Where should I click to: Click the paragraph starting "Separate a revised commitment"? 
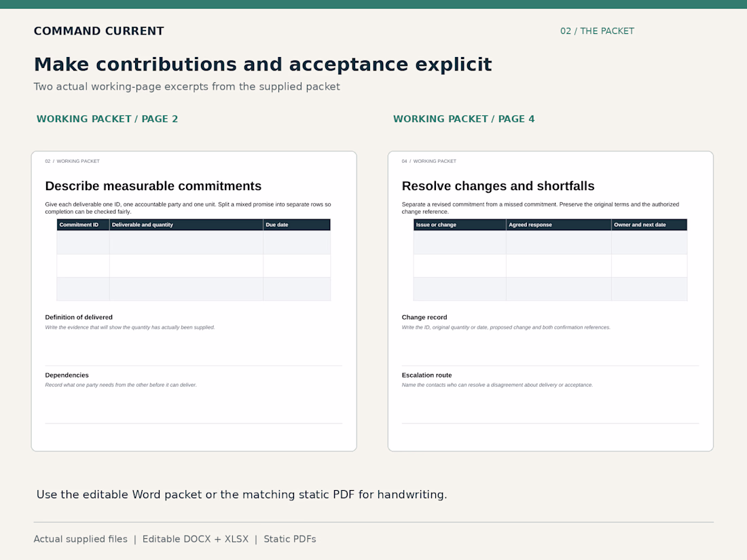(541, 208)
